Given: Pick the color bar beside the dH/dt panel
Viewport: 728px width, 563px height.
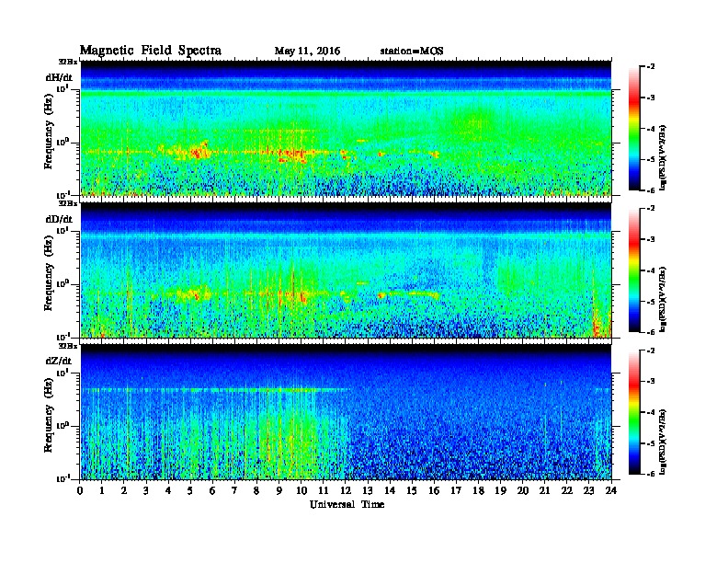Looking at the screenshot, I should point(634,128).
